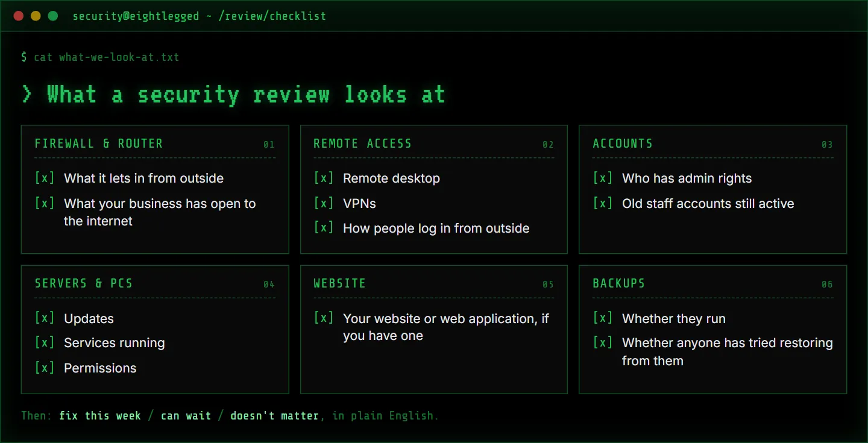Image resolution: width=868 pixels, height=443 pixels.
Task: Click the 'Permissions' item text
Action: tap(100, 368)
